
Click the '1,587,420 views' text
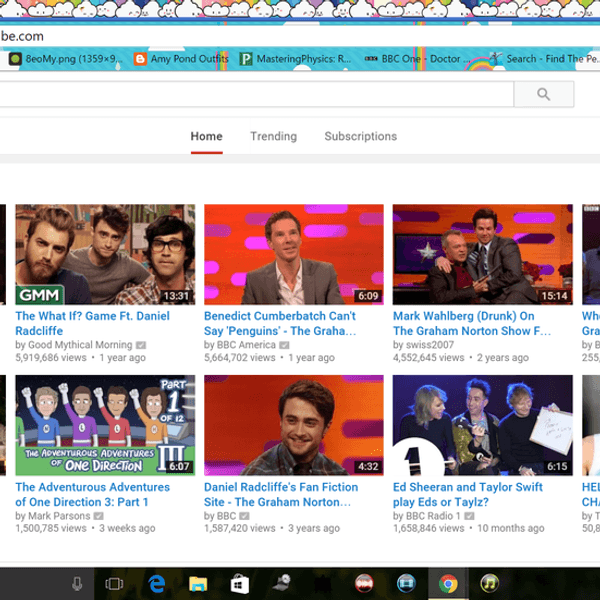[x=240, y=528]
